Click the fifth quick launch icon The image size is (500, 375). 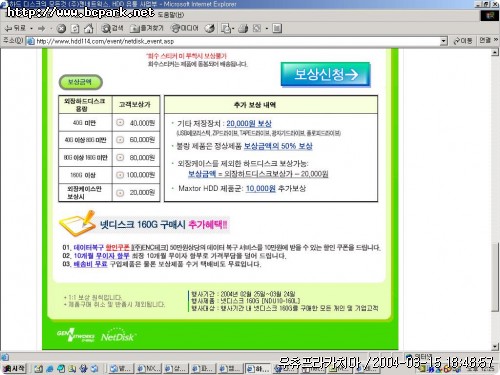pyautogui.click(x=83, y=369)
